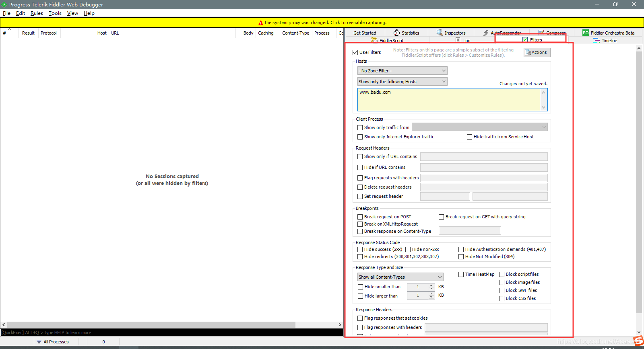Open the Help menu
644x349 pixels.
(x=89, y=13)
